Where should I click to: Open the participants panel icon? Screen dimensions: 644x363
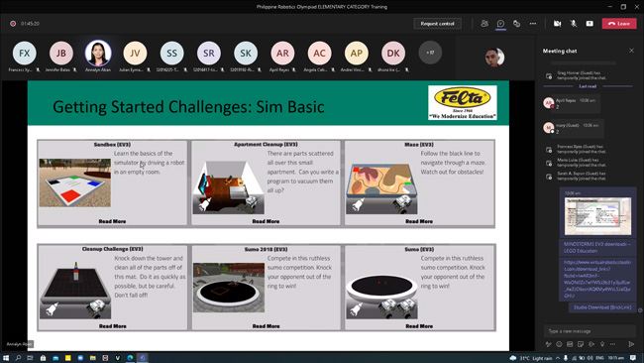coord(484,24)
